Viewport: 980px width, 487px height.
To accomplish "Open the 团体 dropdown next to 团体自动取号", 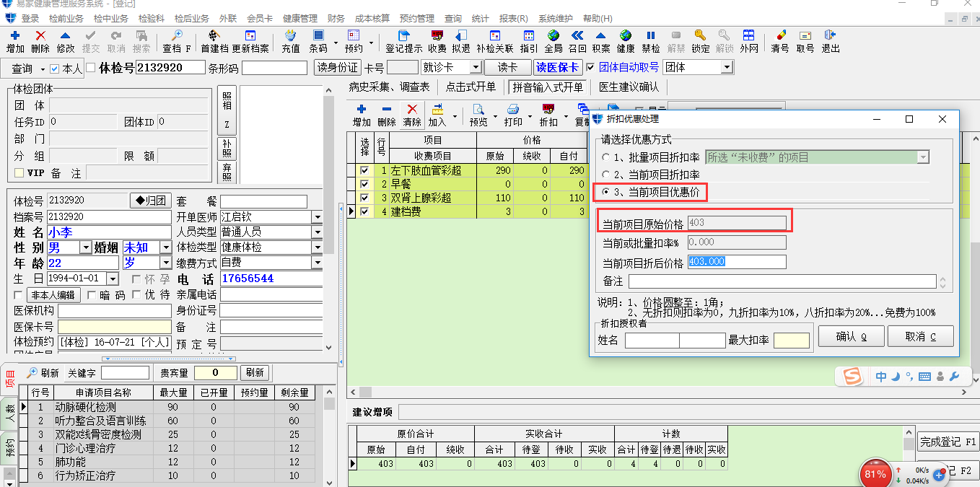I will tap(727, 67).
